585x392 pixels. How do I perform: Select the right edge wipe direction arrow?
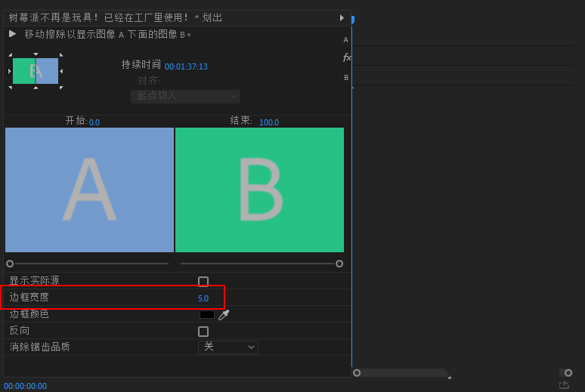[61, 71]
